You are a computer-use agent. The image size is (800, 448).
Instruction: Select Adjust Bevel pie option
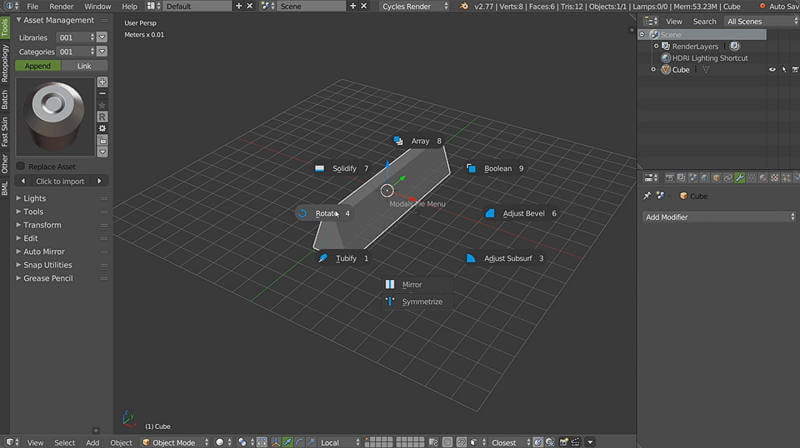tap(521, 213)
